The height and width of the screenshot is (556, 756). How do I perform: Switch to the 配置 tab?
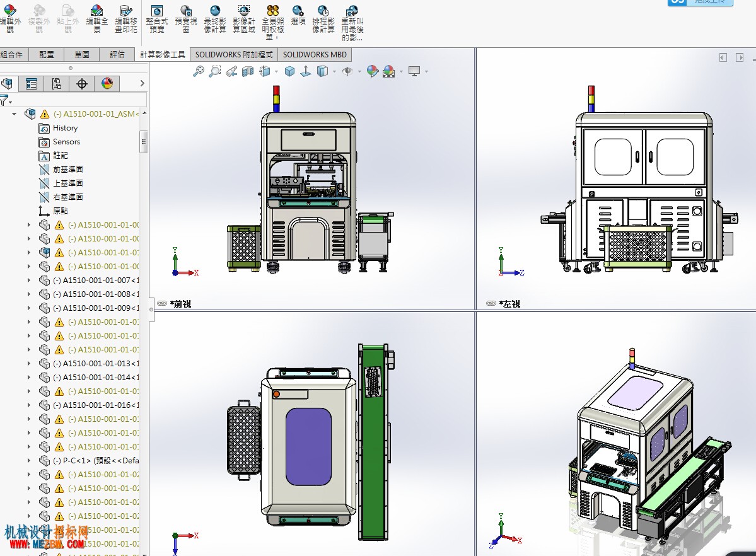pyautogui.click(x=47, y=54)
